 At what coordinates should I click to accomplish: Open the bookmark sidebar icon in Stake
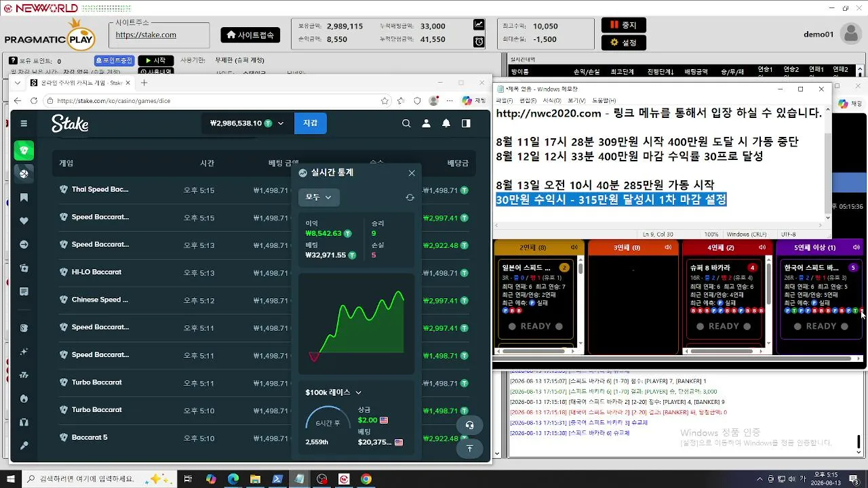click(x=24, y=197)
